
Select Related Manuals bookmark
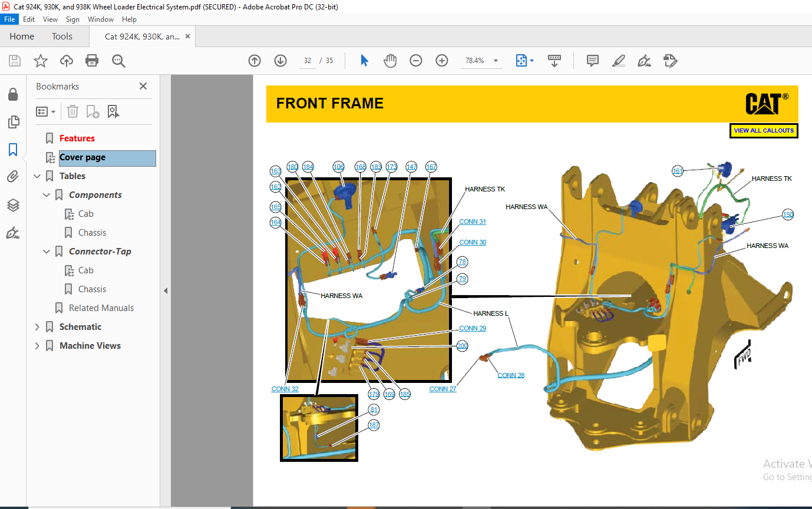click(101, 308)
